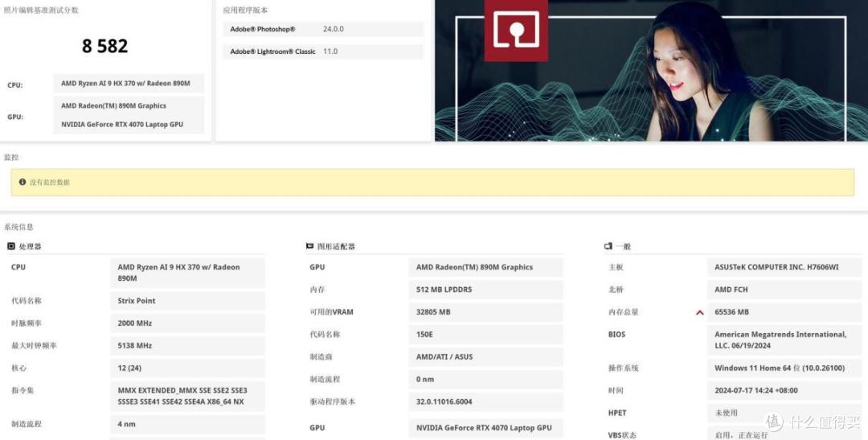Click the info icon in the yellow monitoring banner
The image size is (868, 440).
click(x=23, y=182)
